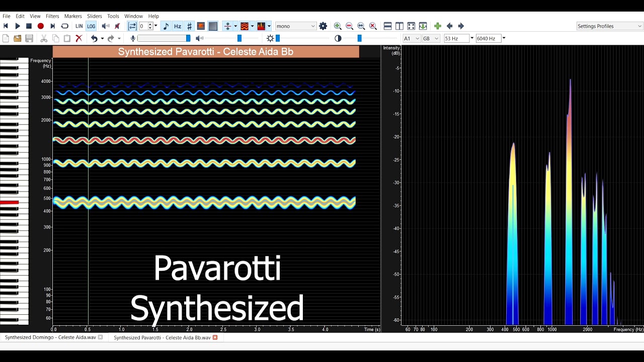Open the A1 lowest note dropdown
The height and width of the screenshot is (362, 644).
[x=412, y=38]
